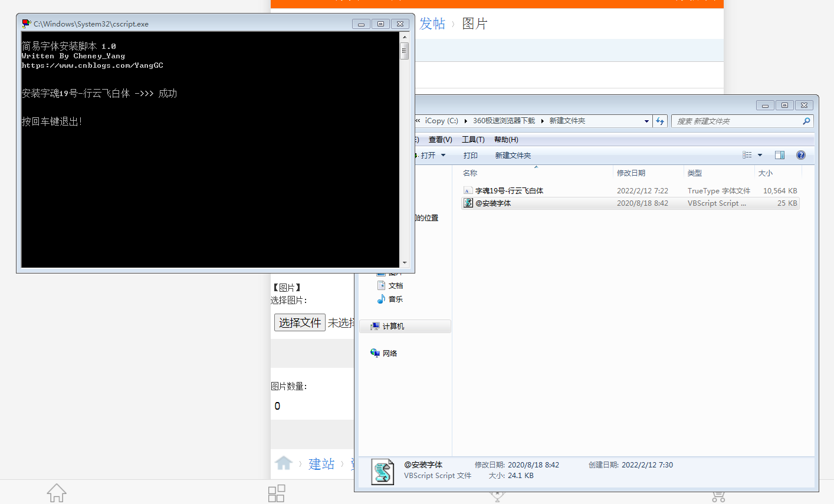Click 打印 in the Explorer toolbar
Screen dimensions: 834x504
pos(471,154)
